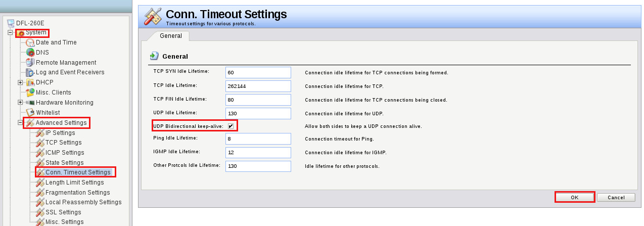Uncheck UDP Bidirectional keep-alive checkbox
The width and height of the screenshot is (644, 226).
click(x=231, y=125)
